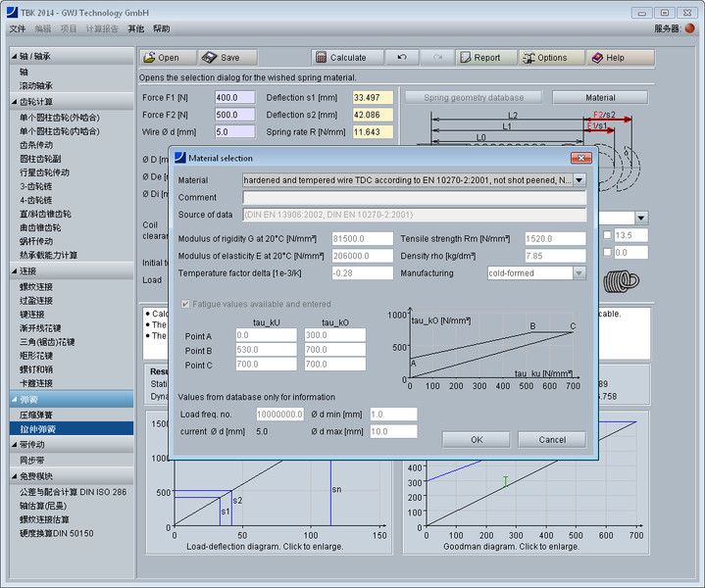Click the undo arrow in the toolbar
The width and height of the screenshot is (705, 588).
[x=401, y=58]
